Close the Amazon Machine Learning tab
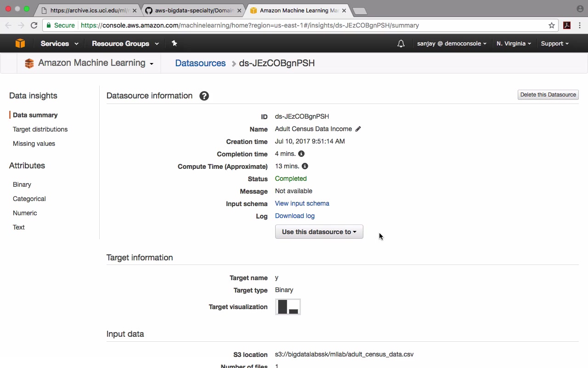Viewport: 588px width, 368px height. point(344,10)
